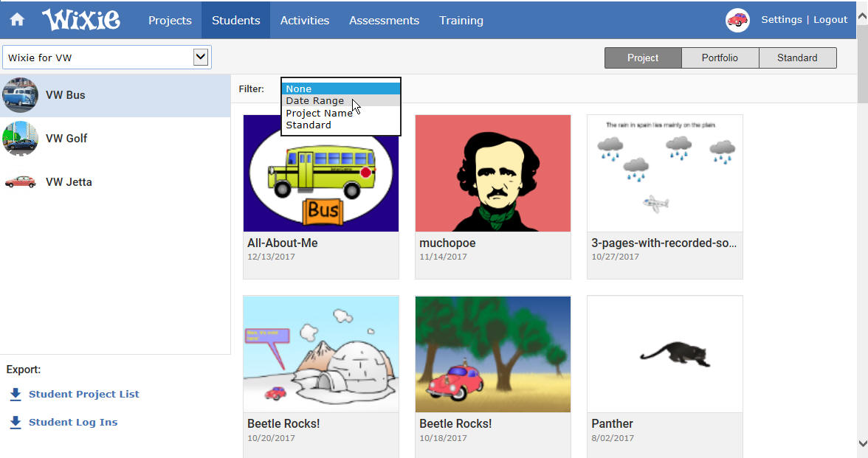Image resolution: width=868 pixels, height=458 pixels.
Task: Open the muchopoe project thumbnail
Action: point(493,173)
